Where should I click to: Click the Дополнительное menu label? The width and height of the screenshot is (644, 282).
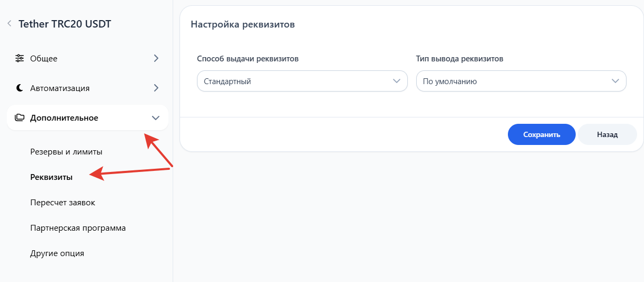[x=64, y=118]
